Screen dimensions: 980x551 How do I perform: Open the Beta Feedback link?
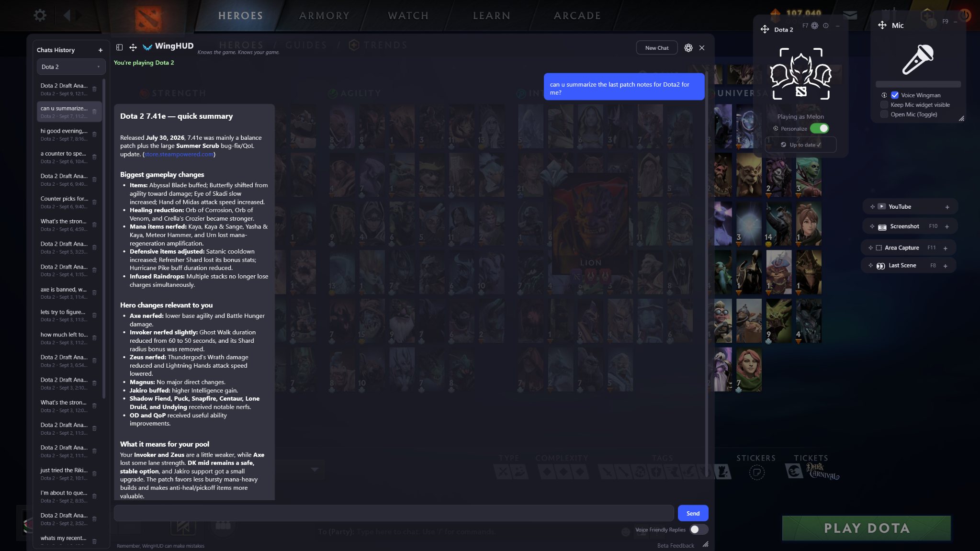[x=676, y=545]
